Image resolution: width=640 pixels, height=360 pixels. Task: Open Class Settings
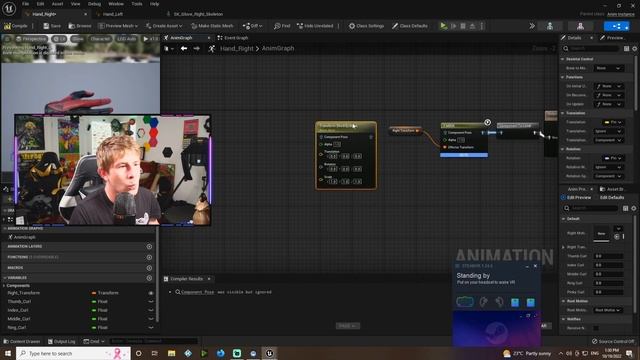tap(366, 26)
